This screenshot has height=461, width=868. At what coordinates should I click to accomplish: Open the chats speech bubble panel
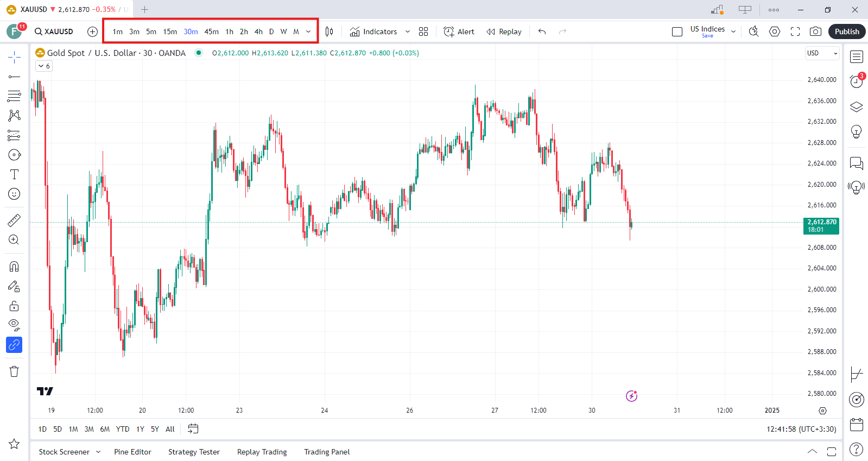pos(857,163)
